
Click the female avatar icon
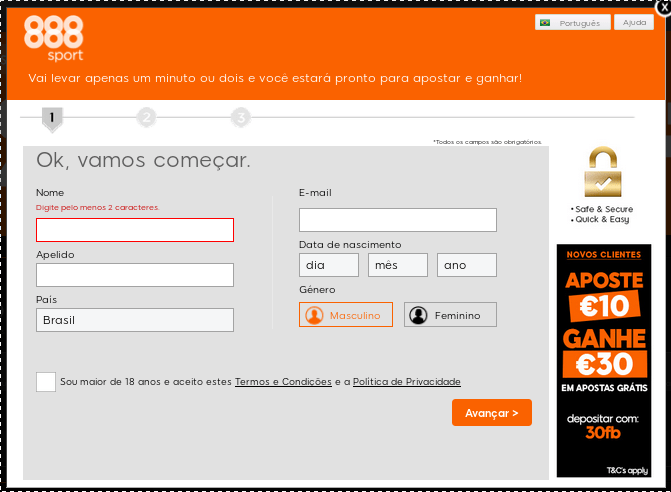tap(418, 315)
